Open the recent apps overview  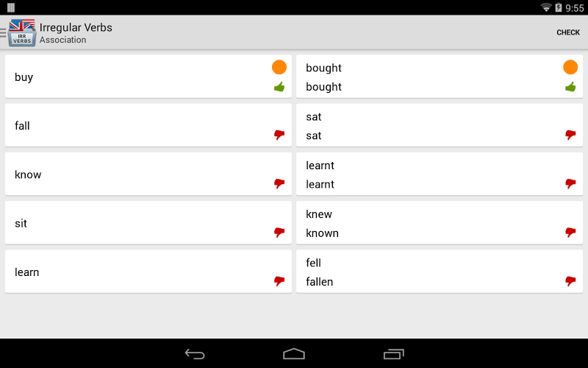394,354
